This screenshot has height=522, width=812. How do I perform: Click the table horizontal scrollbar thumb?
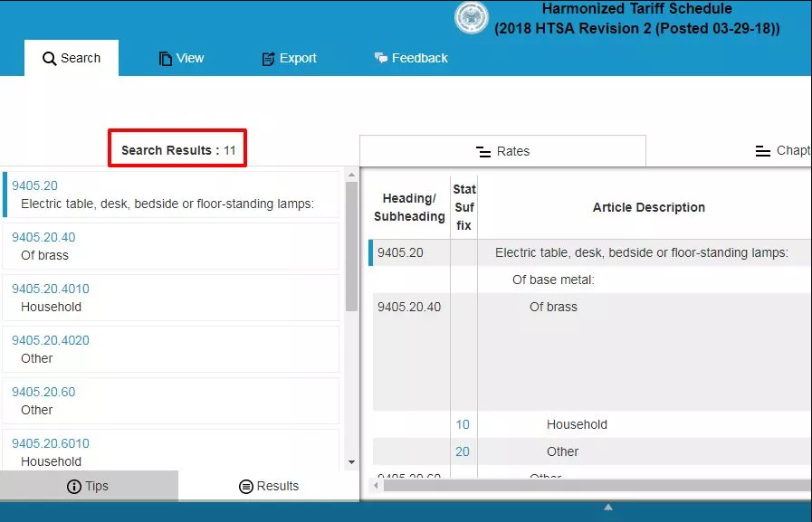tap(597, 485)
